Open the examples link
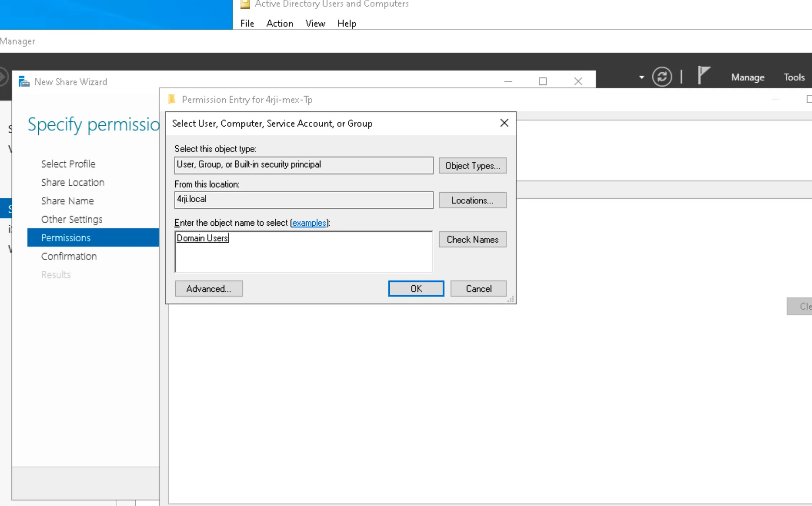 coord(309,223)
